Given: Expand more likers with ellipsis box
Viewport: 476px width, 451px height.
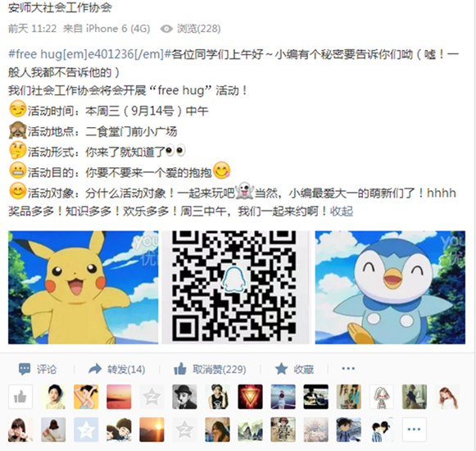Looking at the screenshot, I should pos(414,430).
